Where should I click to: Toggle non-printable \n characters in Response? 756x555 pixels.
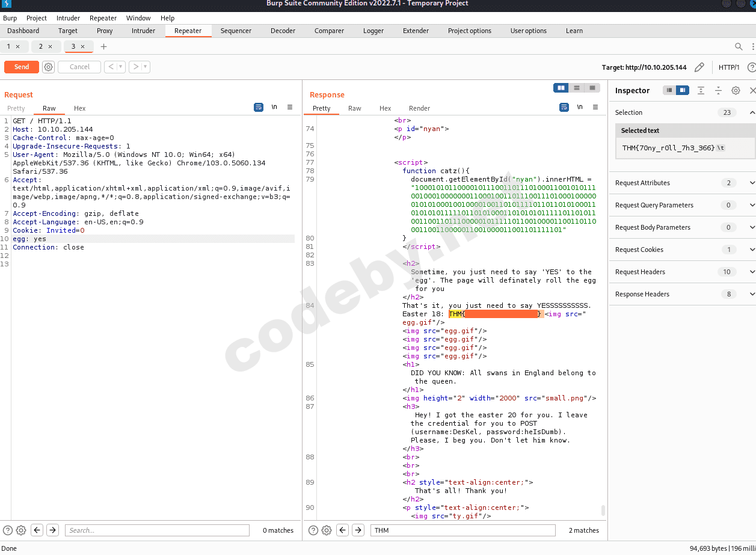point(580,108)
